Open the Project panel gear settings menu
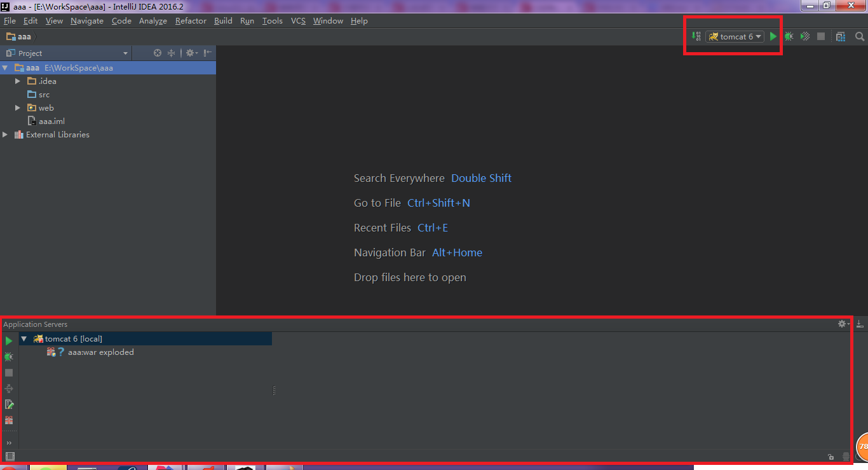The height and width of the screenshot is (470, 868). click(x=191, y=53)
